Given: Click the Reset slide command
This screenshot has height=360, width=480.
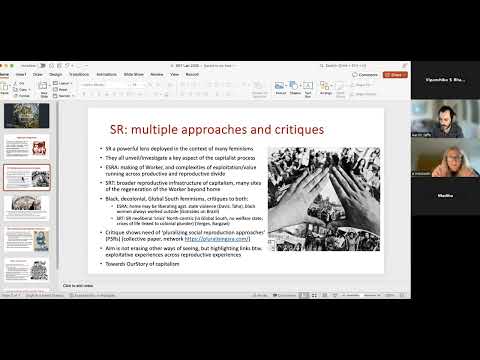Looking at the screenshot, I should (61, 89).
